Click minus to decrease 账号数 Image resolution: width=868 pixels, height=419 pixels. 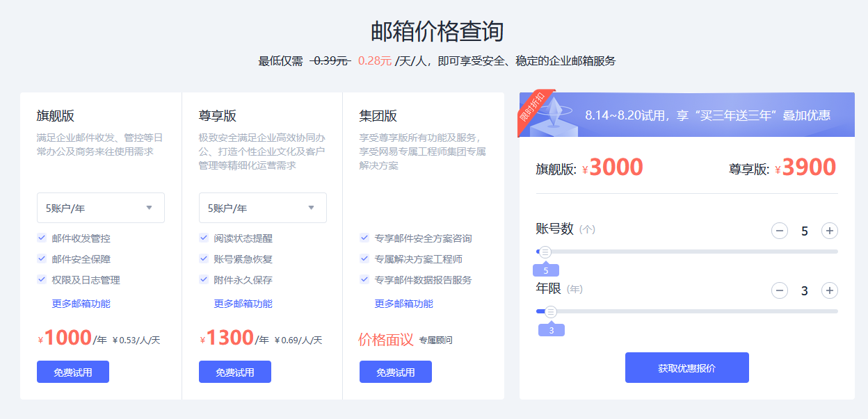(779, 230)
